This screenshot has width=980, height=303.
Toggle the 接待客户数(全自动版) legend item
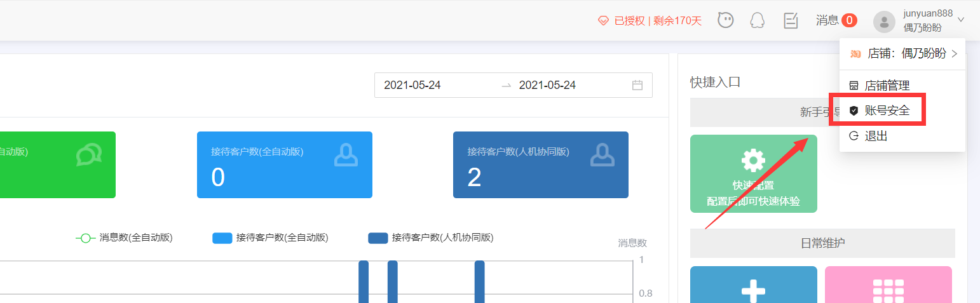270,238
